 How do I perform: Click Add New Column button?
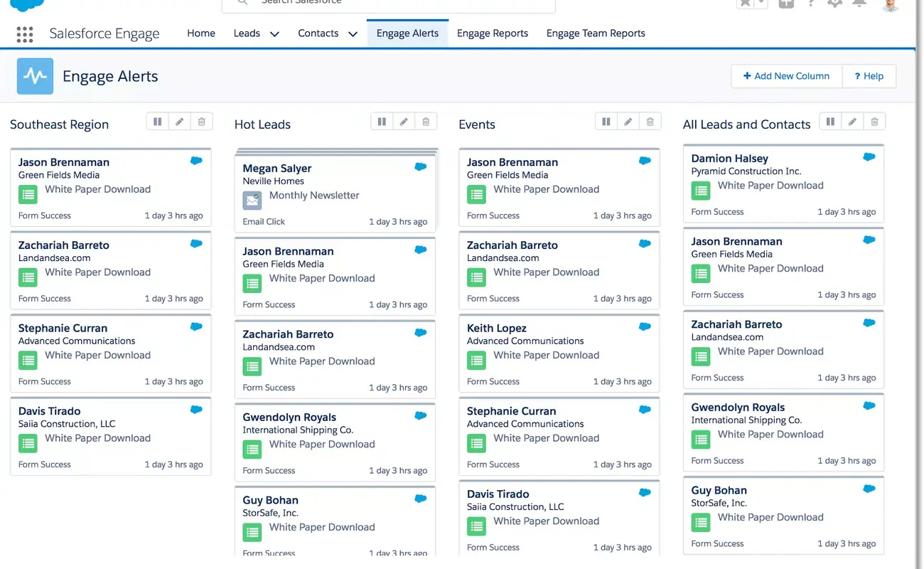tap(787, 76)
